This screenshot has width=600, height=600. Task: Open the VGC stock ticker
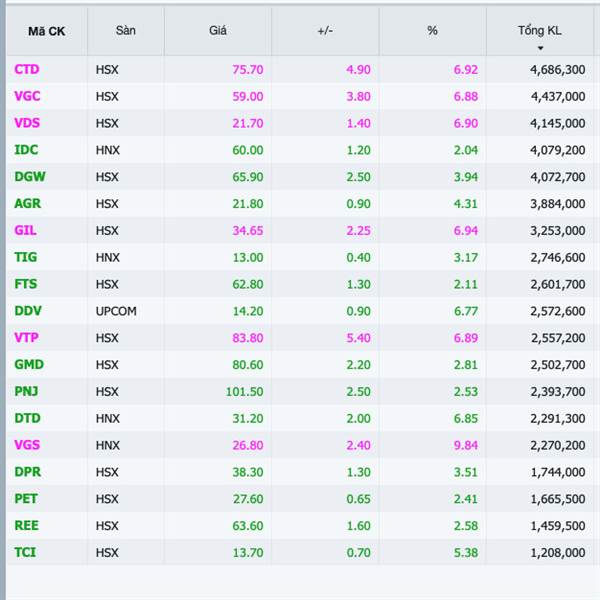coord(27,96)
